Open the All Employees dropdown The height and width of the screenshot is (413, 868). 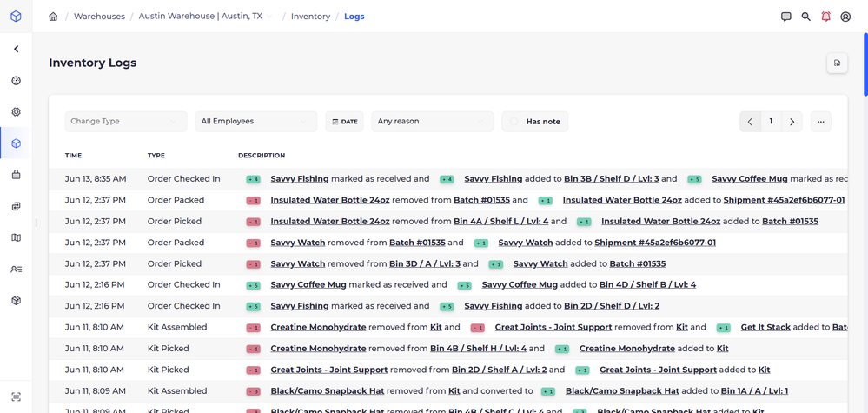[256, 121]
